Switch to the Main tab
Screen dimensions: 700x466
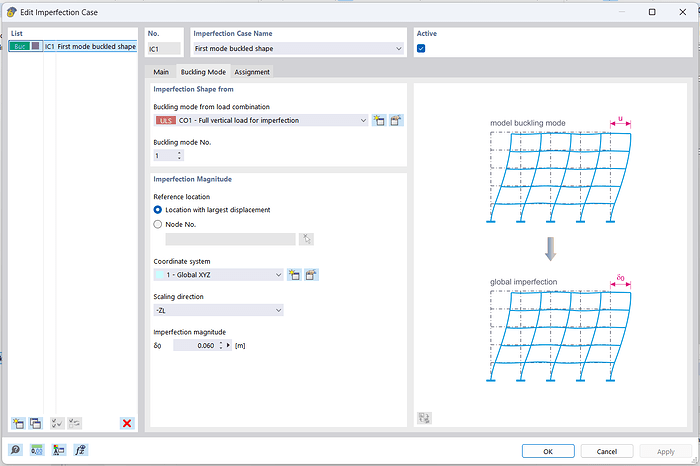tap(160, 72)
